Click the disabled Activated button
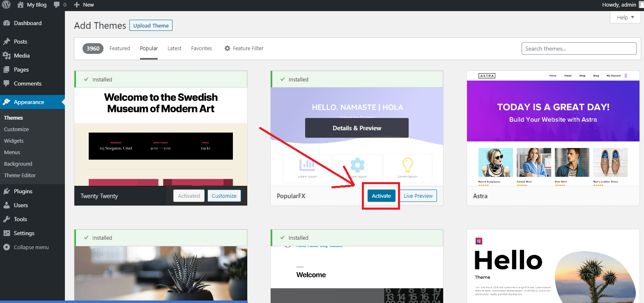 [x=189, y=196]
